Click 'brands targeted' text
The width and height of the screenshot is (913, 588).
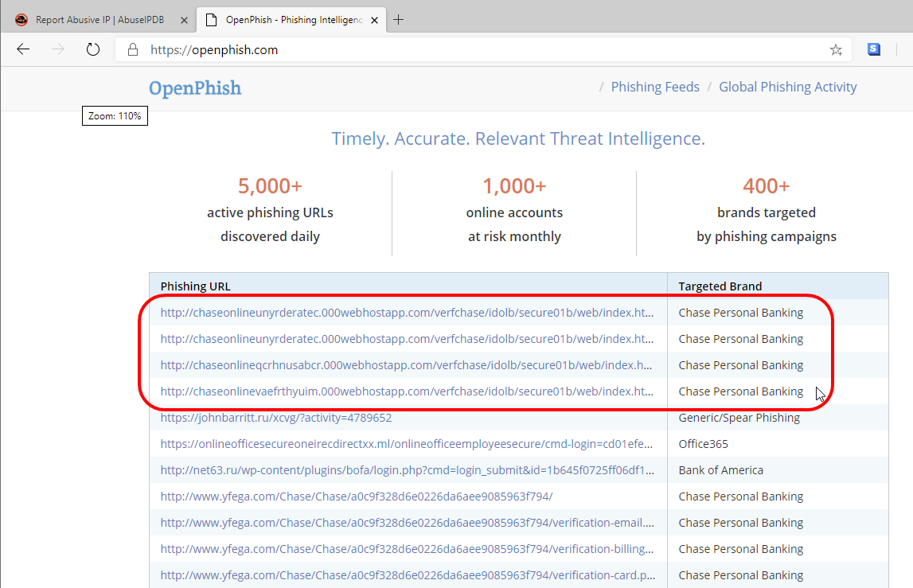[x=767, y=212]
